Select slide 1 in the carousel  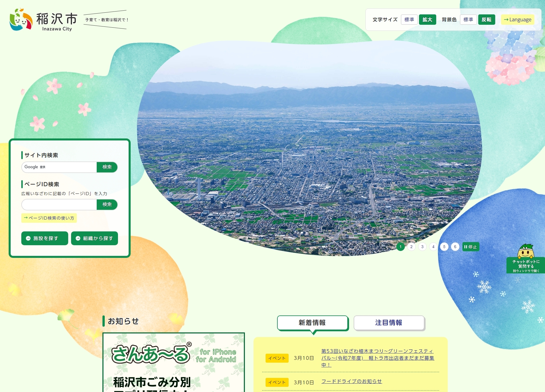point(401,247)
